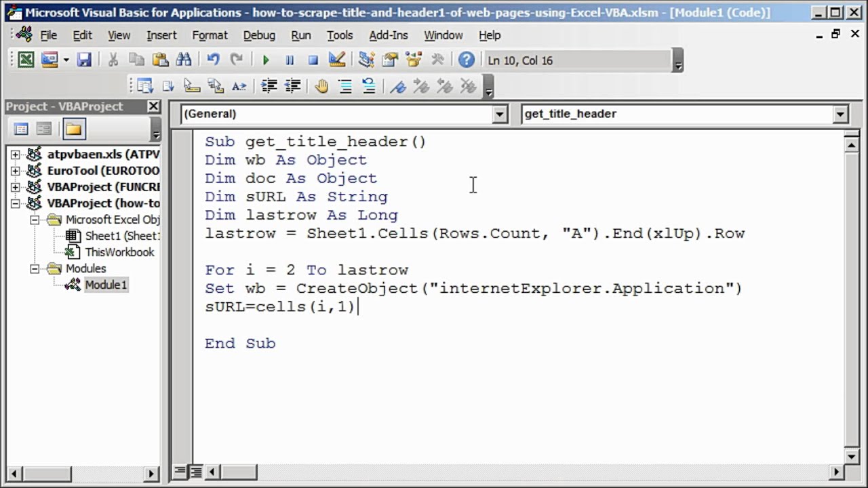Toggle Folders view in Project pane
The height and width of the screenshot is (488, 868).
click(73, 129)
